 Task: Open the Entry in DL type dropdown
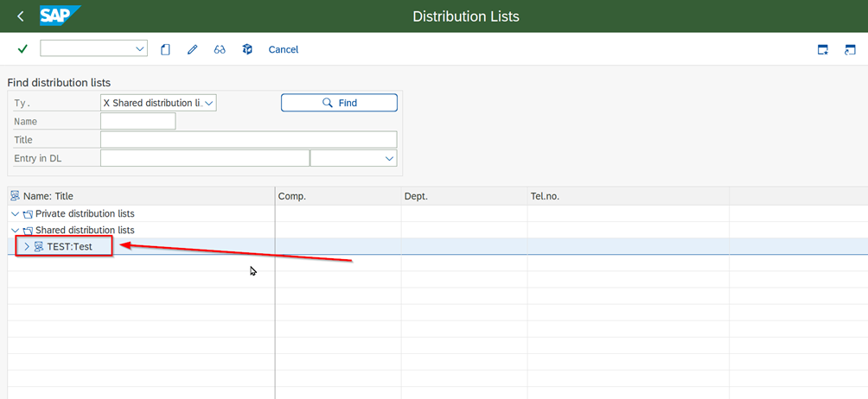(x=388, y=158)
